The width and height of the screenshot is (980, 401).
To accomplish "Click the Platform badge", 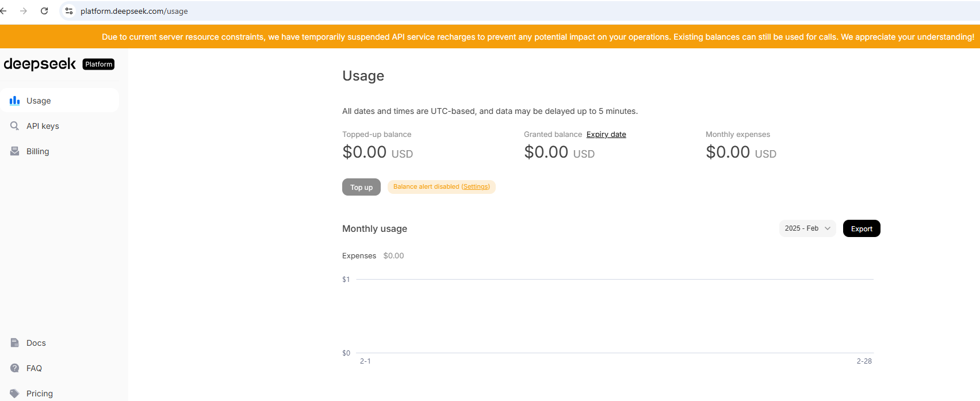I will pos(98,64).
